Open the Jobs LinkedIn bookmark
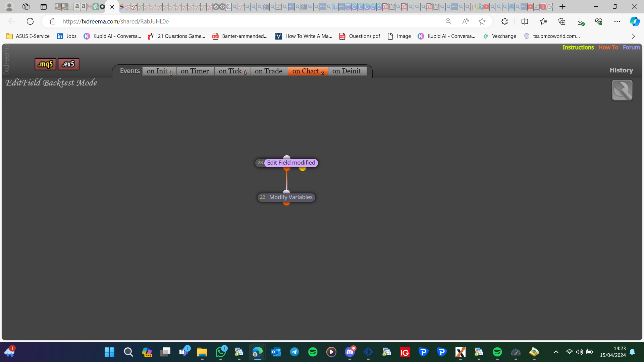 click(67, 36)
